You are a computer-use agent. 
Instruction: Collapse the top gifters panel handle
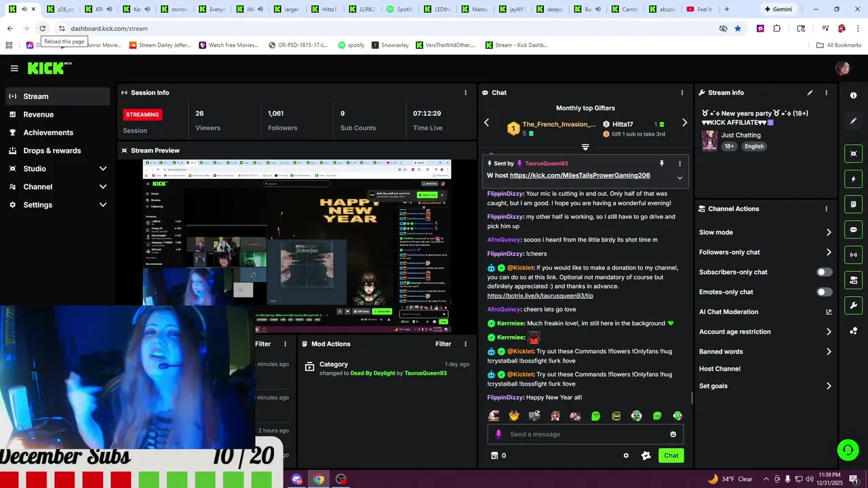[x=585, y=147]
